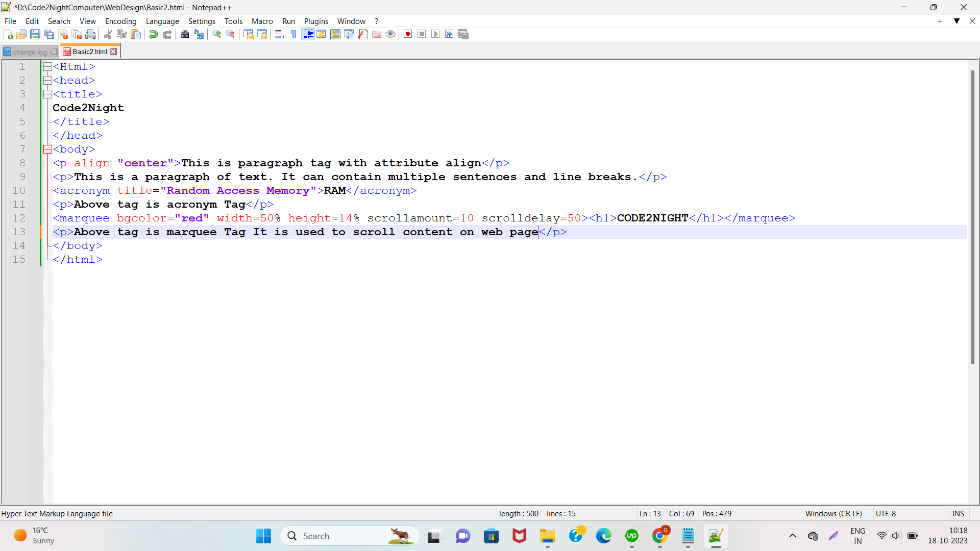Open the Encoding menu
Image resolution: width=980 pixels, height=551 pixels.
(x=121, y=21)
